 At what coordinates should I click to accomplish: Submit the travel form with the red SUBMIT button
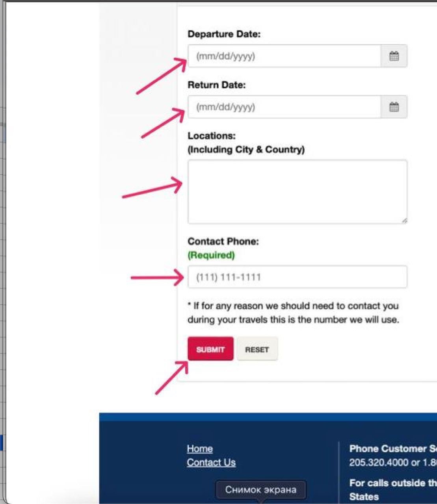pyautogui.click(x=210, y=349)
